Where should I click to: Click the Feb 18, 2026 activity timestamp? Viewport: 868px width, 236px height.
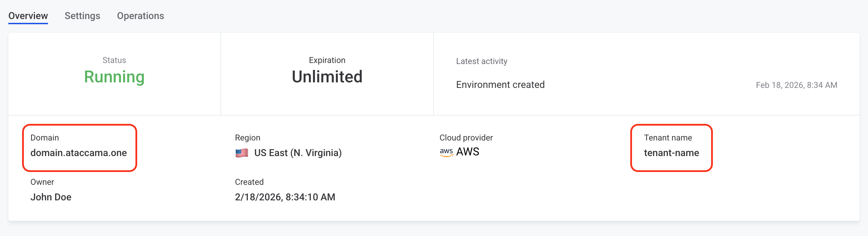[x=796, y=85]
